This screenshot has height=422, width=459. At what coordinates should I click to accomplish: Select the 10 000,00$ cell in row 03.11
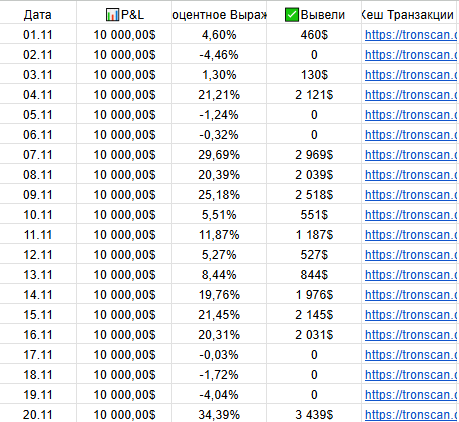tap(124, 74)
